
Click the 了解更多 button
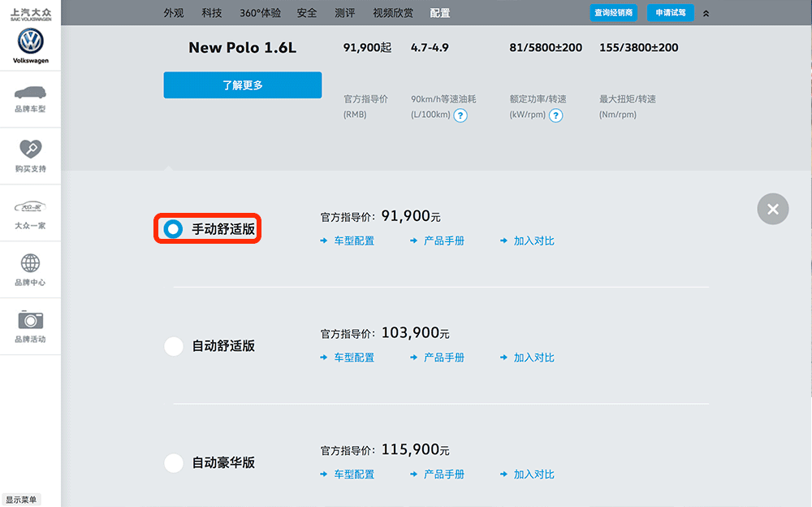click(242, 85)
